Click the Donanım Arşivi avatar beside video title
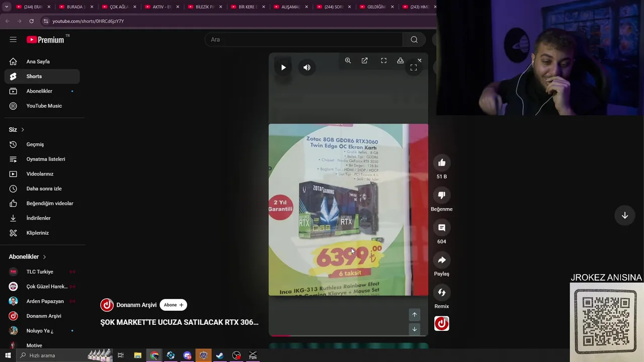 point(107,305)
